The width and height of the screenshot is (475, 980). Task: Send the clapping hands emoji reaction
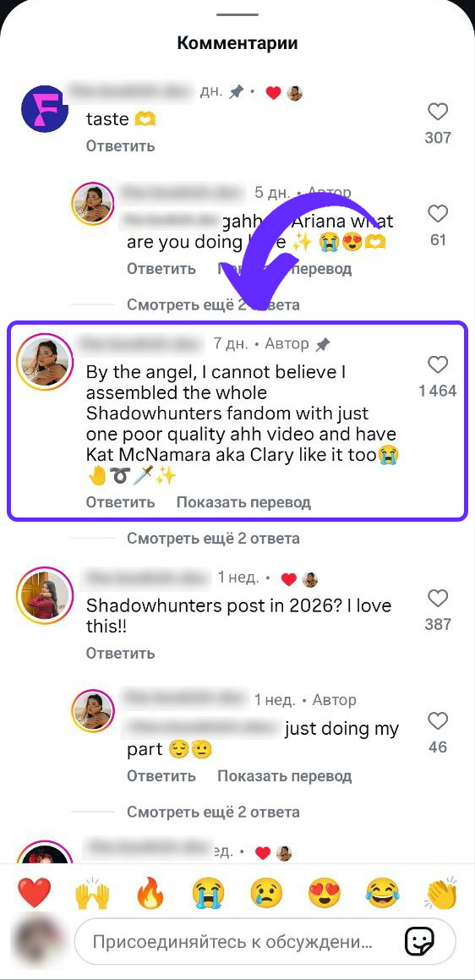(x=440, y=894)
